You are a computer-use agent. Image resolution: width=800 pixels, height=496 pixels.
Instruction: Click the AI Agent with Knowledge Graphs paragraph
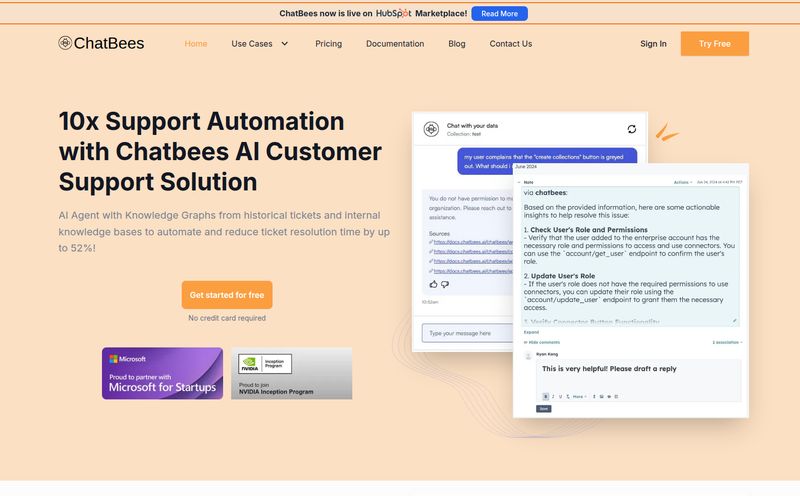point(224,232)
